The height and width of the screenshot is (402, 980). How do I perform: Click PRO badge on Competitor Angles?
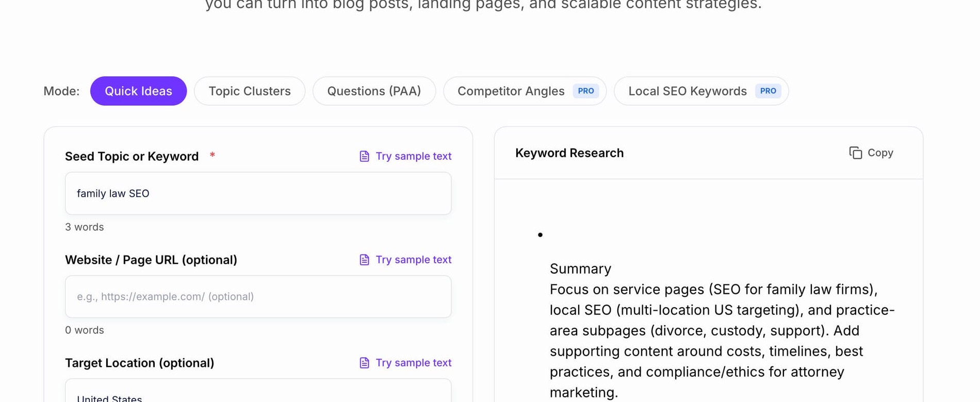tap(585, 91)
